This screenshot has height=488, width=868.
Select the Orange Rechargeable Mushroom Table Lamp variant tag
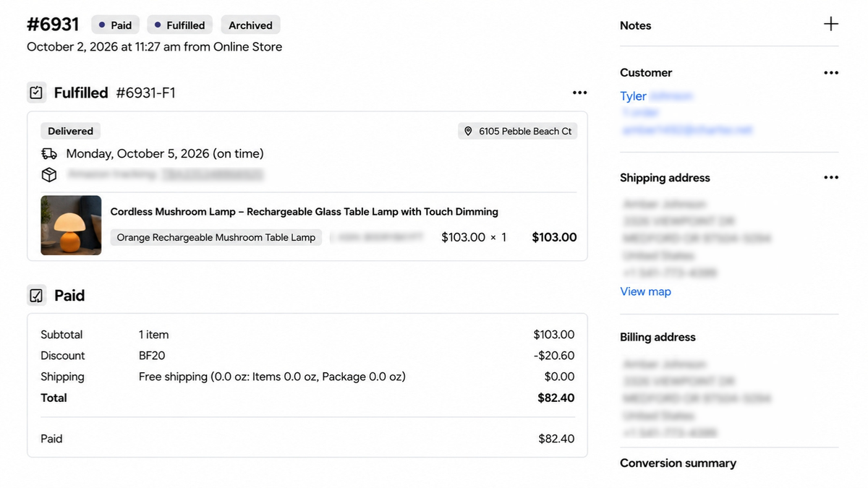point(216,237)
